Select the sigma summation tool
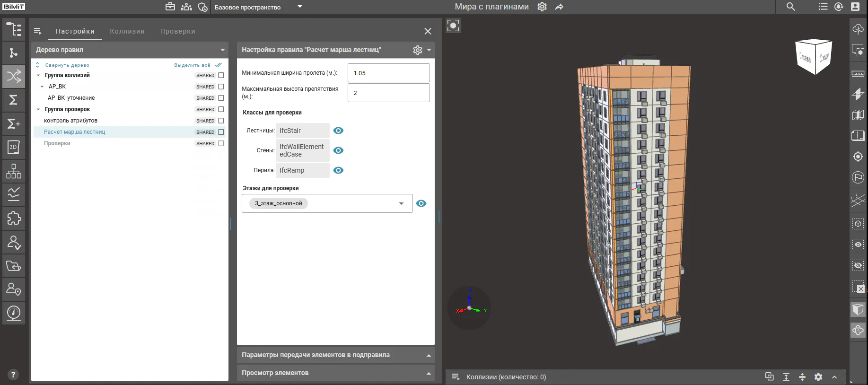Screen dimensions: 868x385 14,100
